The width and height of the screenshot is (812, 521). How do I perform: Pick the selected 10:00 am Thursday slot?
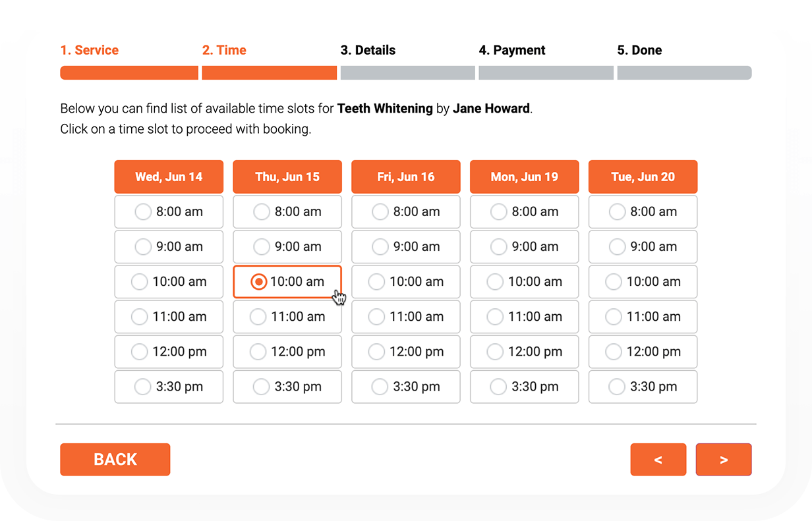click(x=287, y=282)
